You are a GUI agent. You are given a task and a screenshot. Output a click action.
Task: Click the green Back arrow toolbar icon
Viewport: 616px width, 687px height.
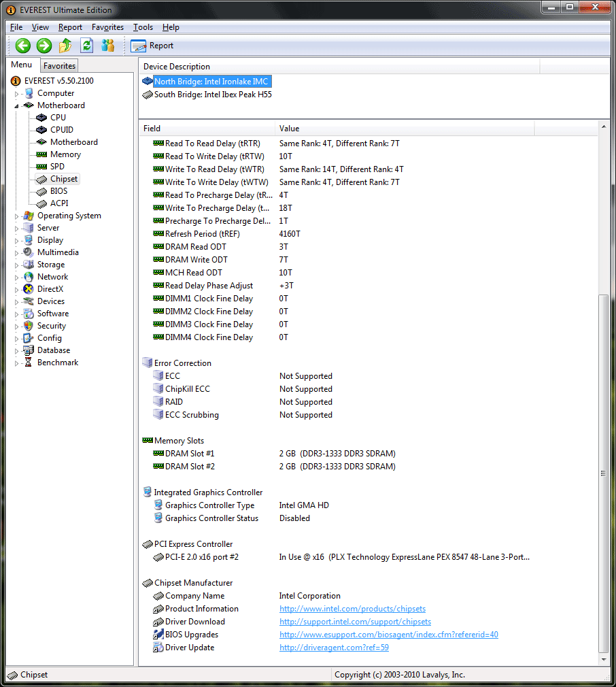tap(22, 46)
